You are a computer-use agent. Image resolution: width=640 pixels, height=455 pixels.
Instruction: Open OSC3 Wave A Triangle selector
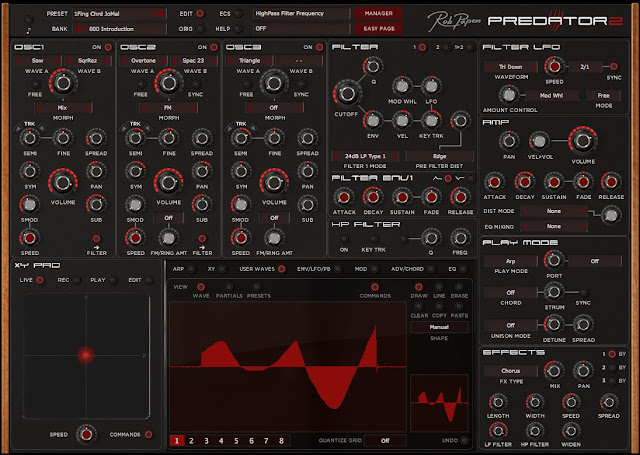click(249, 61)
